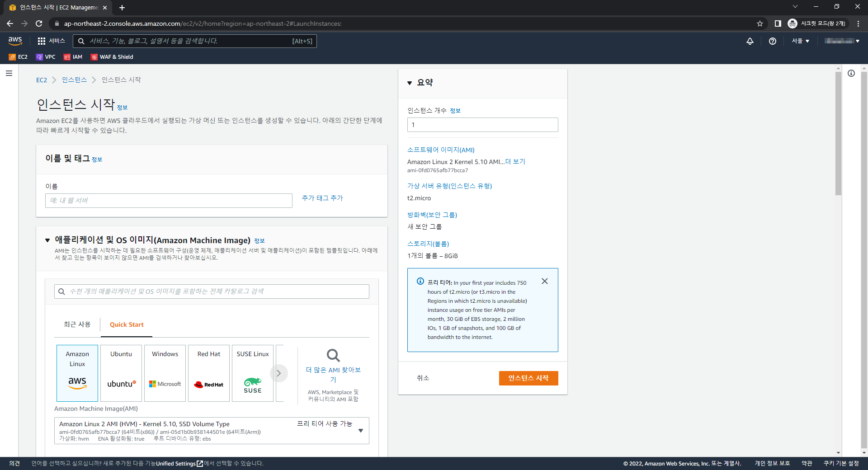868x470 pixels.
Task: Click the 추가 태그 추가 link
Action: tap(322, 198)
